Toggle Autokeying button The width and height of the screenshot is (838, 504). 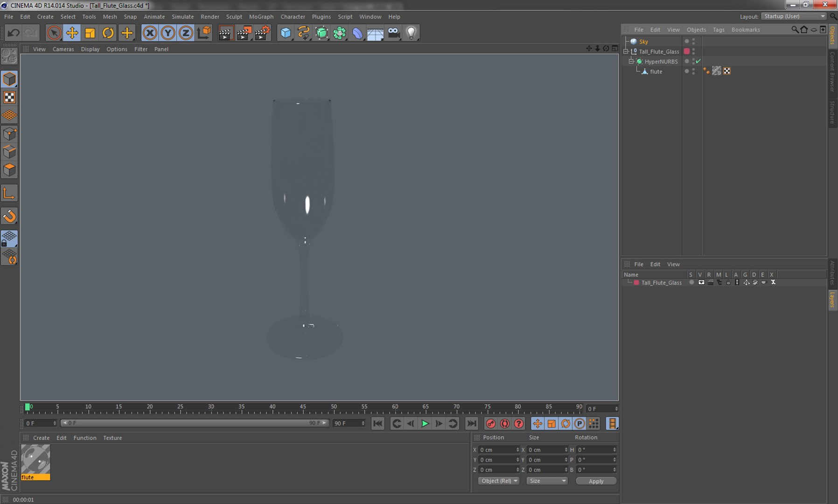(x=505, y=423)
